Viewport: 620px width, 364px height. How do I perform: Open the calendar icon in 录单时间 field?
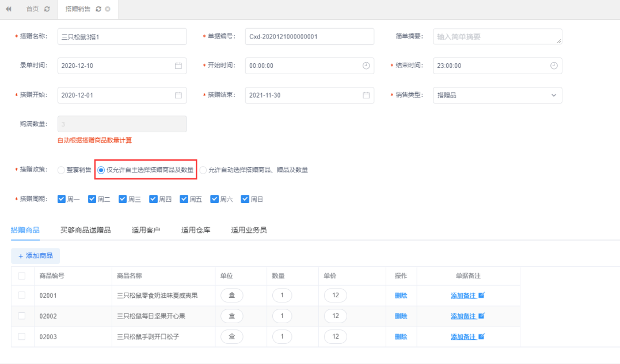click(178, 66)
